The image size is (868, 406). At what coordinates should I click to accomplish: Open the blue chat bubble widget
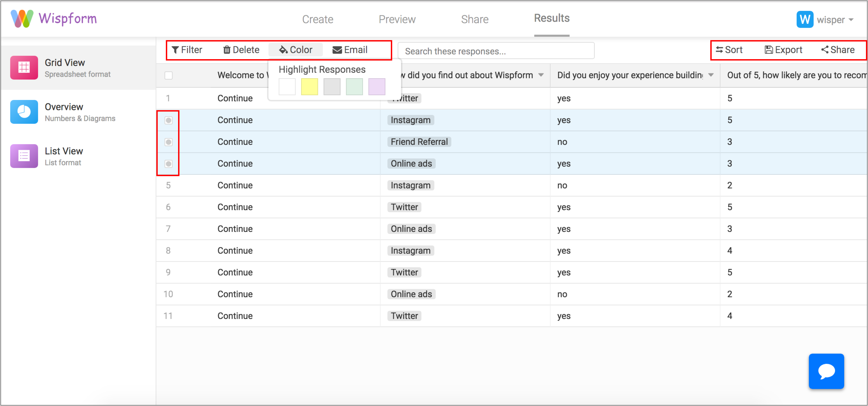826,371
